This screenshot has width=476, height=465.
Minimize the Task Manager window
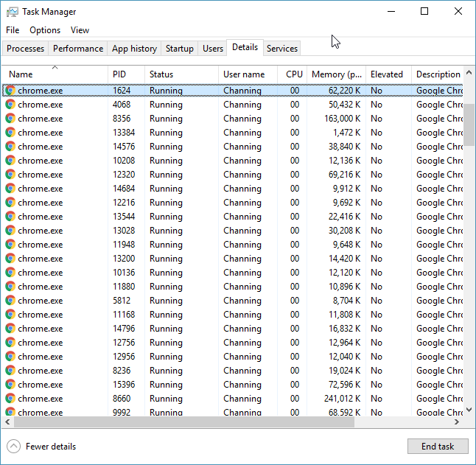[391, 12]
